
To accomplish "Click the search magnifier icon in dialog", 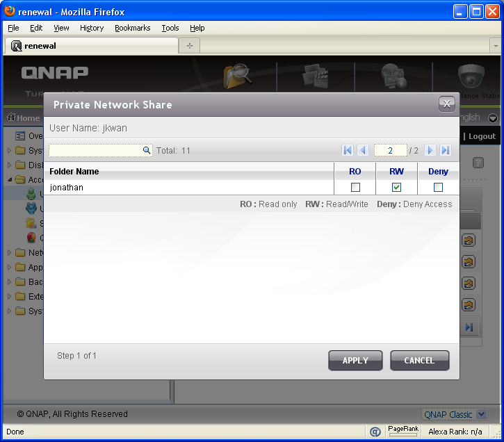I will pyautogui.click(x=147, y=150).
